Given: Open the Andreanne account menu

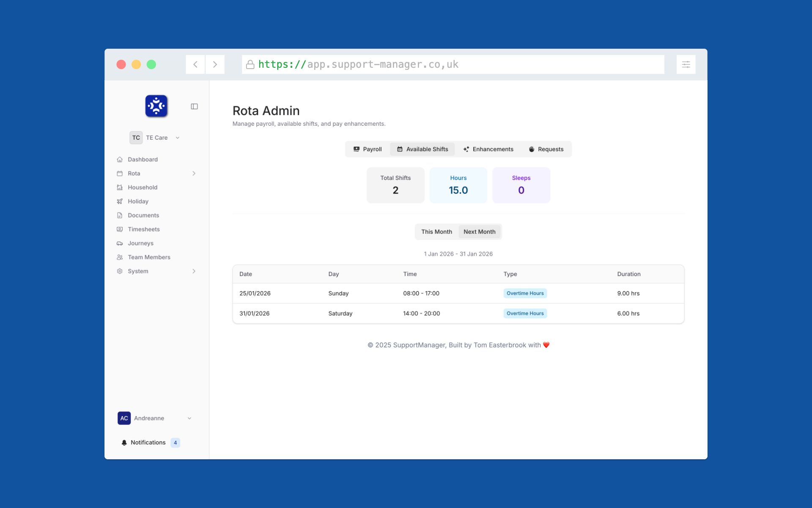Looking at the screenshot, I should click(148, 418).
